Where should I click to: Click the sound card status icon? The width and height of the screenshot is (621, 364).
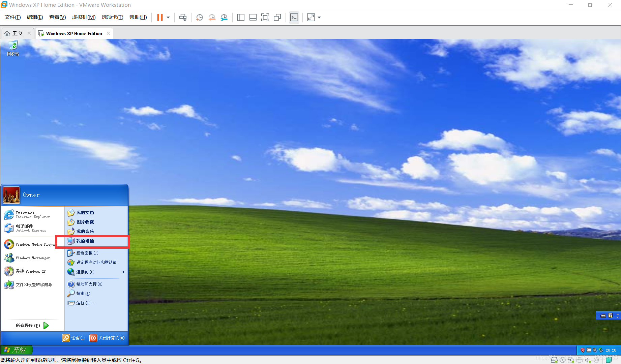(x=588, y=360)
